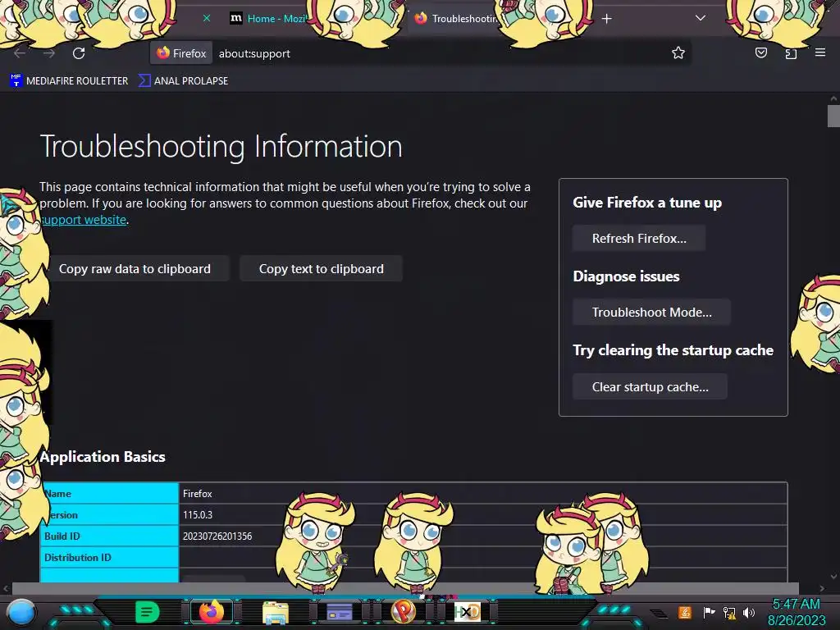Screen dimensions: 840x630
Task: Click the forward navigation arrow
Action: [x=48, y=53]
